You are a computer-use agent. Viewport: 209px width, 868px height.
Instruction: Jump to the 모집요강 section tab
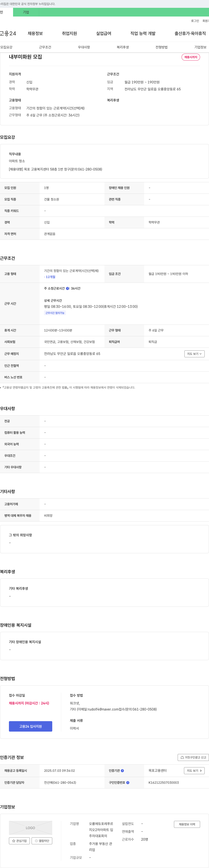pos(6,47)
